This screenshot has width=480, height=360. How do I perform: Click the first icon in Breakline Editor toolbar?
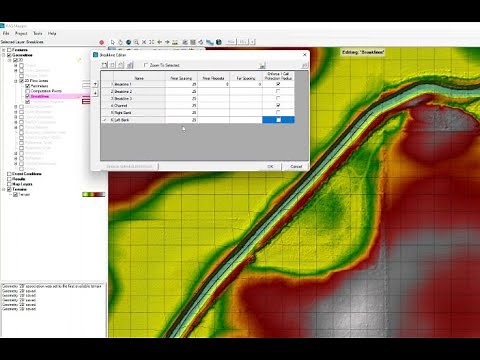tap(104, 65)
